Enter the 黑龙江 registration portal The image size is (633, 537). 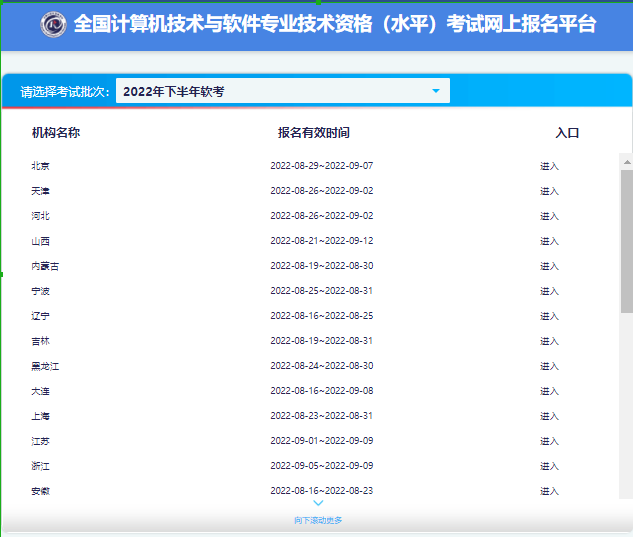549,366
